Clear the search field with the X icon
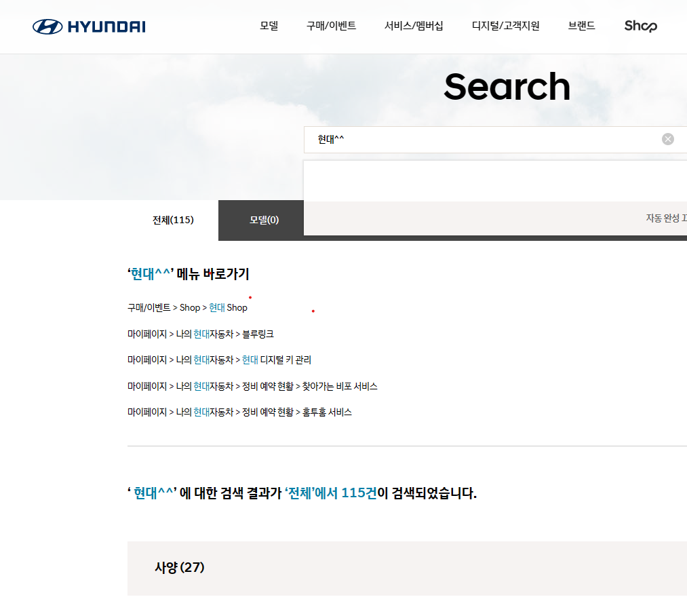 click(667, 139)
